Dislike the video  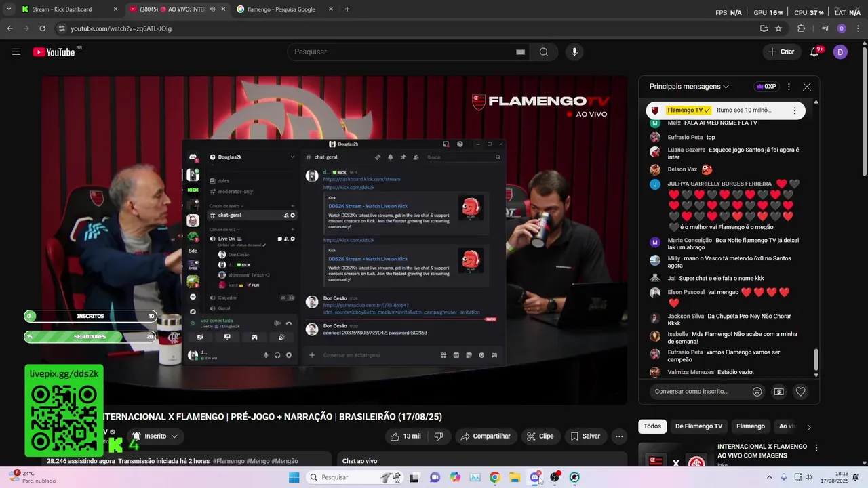point(439,436)
